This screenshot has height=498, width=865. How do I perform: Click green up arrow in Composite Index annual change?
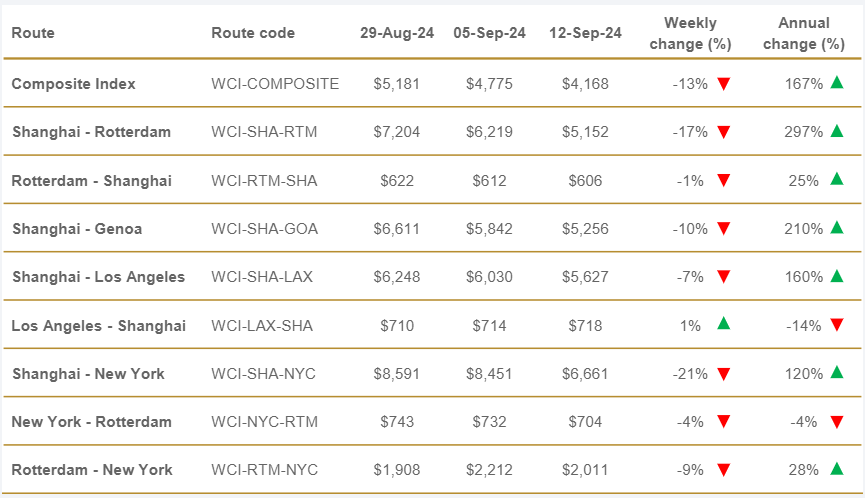point(836,83)
